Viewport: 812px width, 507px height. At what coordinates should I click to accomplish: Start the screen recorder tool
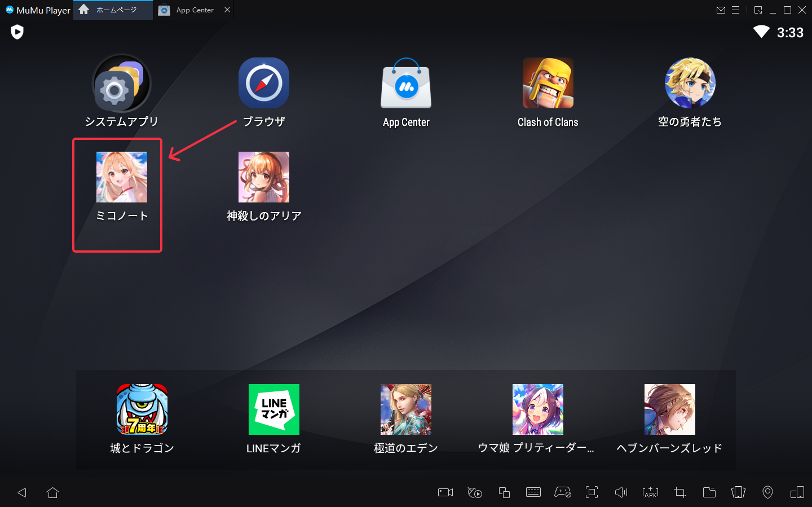coord(445,492)
